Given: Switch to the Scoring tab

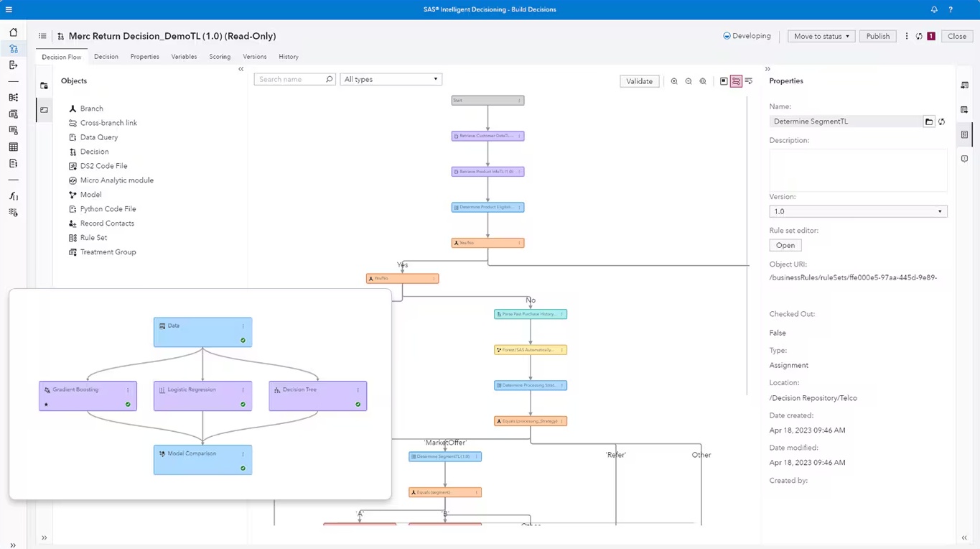Looking at the screenshot, I should [x=220, y=57].
